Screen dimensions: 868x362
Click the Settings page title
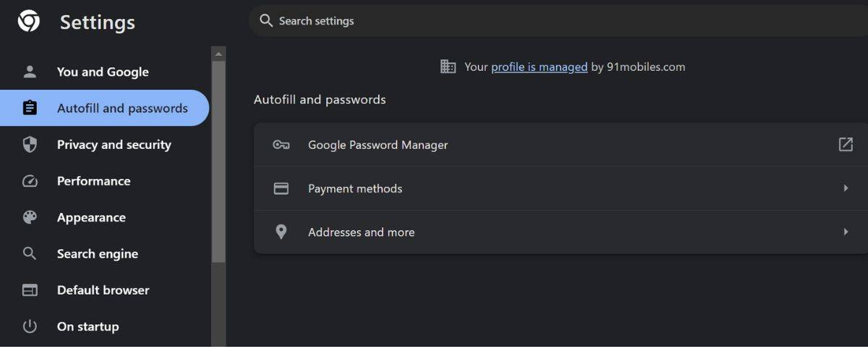coord(98,22)
